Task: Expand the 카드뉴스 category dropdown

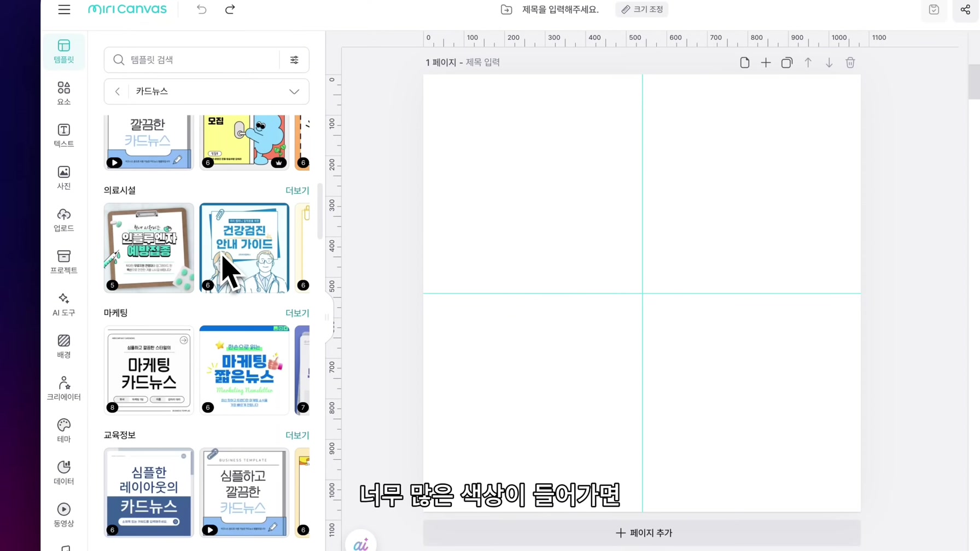Action: pyautogui.click(x=294, y=91)
